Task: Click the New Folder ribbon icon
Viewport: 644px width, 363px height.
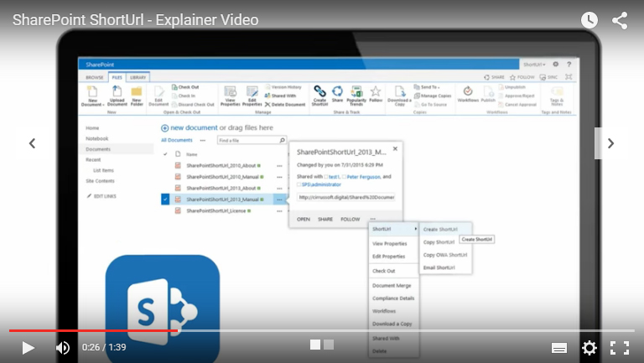Action: coord(137,96)
